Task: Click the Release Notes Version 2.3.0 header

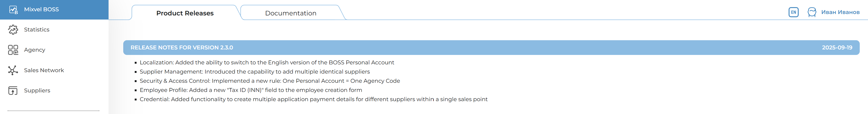Action: [x=182, y=48]
